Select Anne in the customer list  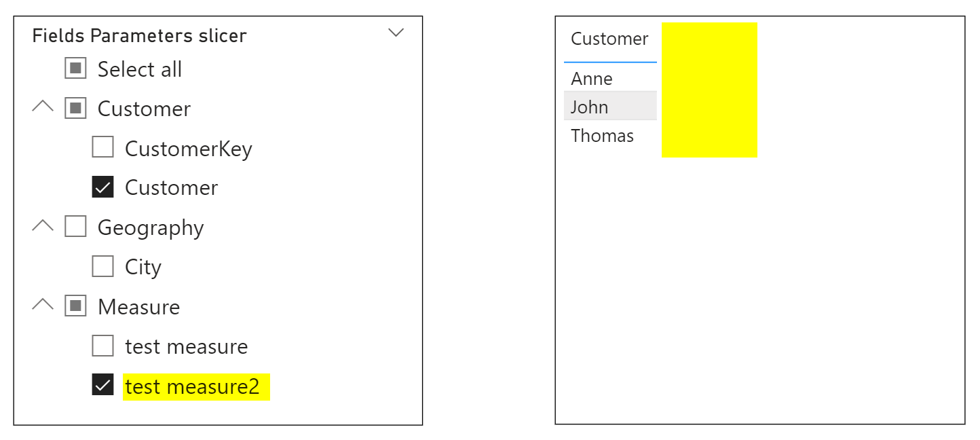(590, 79)
